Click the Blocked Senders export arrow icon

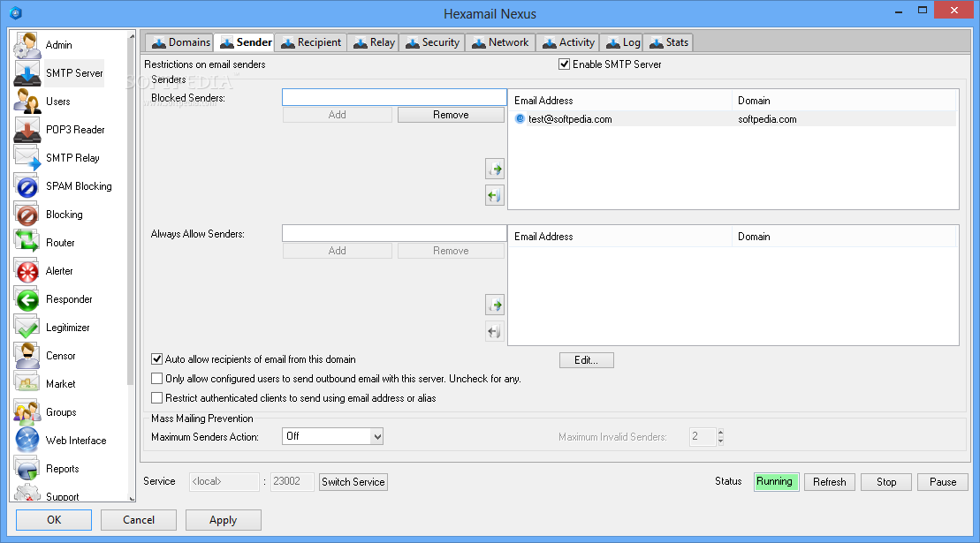(495, 196)
